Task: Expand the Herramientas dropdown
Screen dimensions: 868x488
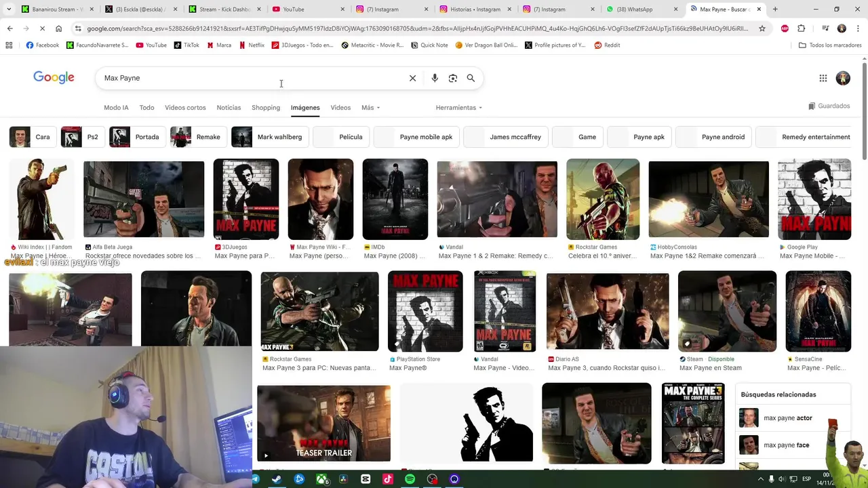Action: (x=459, y=108)
